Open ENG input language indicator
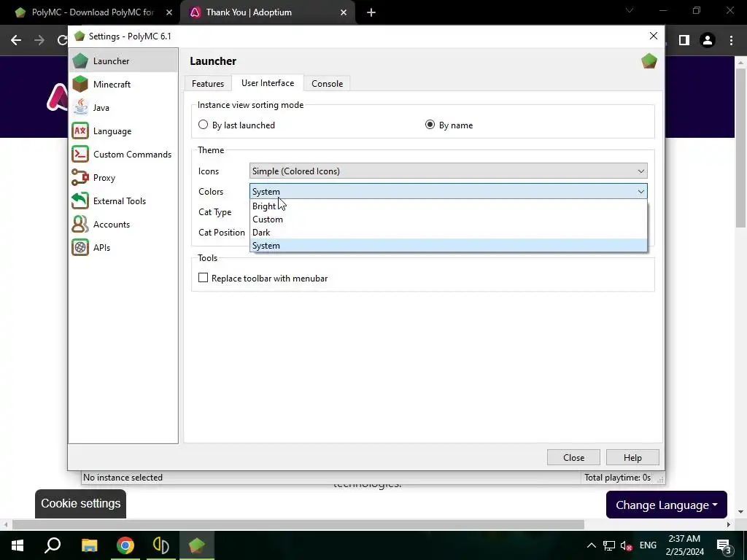Image resolution: width=747 pixels, height=560 pixels. click(x=648, y=545)
